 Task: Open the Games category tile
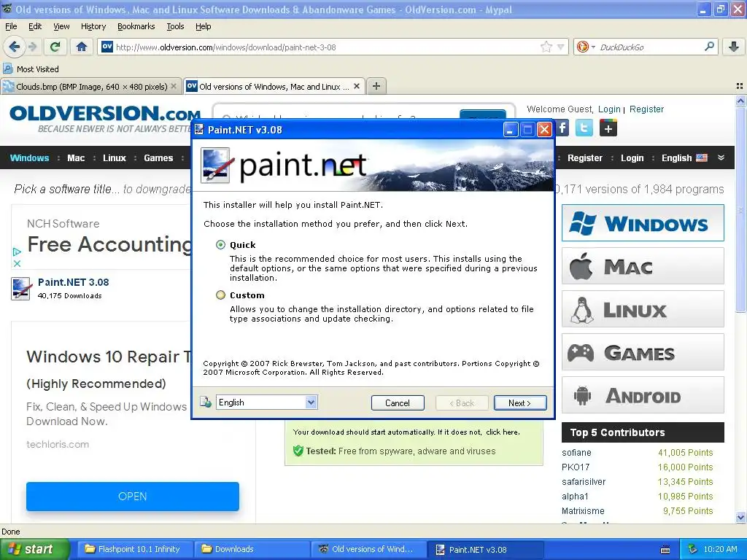[x=643, y=352]
